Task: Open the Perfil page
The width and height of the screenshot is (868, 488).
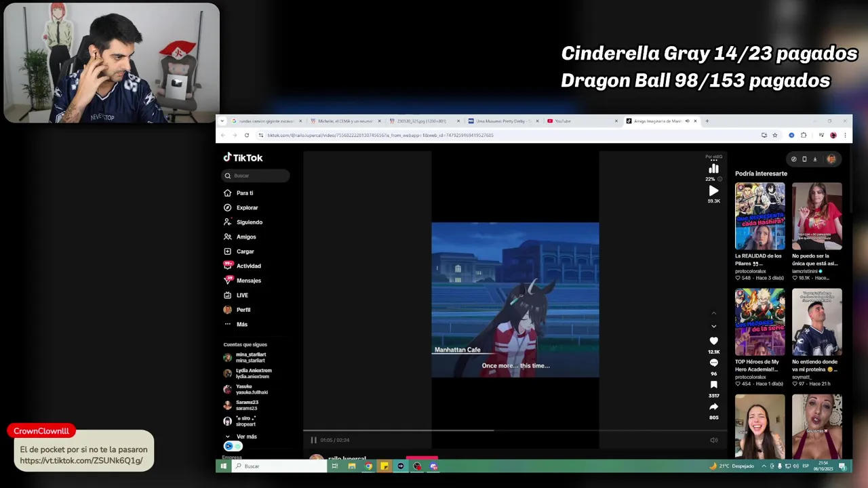Action: point(237,310)
